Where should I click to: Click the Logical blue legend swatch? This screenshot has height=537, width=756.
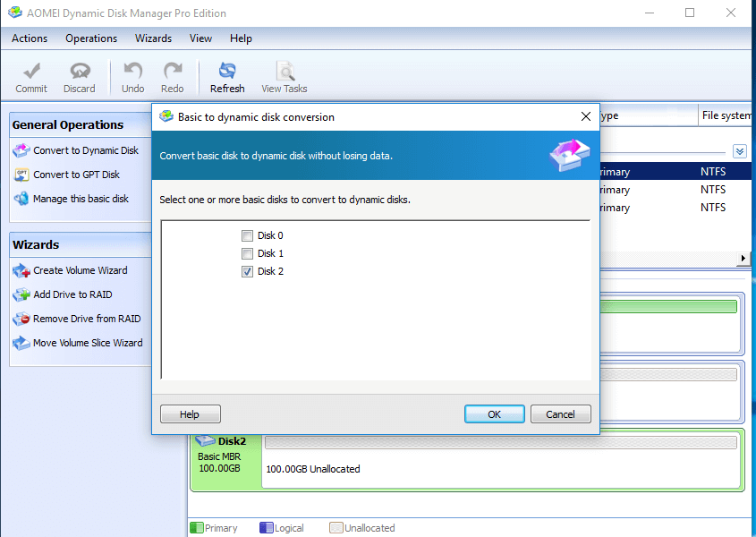tap(266, 528)
